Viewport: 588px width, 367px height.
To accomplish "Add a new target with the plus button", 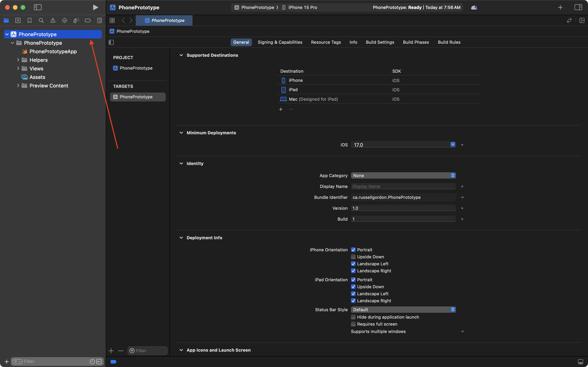I will (111, 350).
